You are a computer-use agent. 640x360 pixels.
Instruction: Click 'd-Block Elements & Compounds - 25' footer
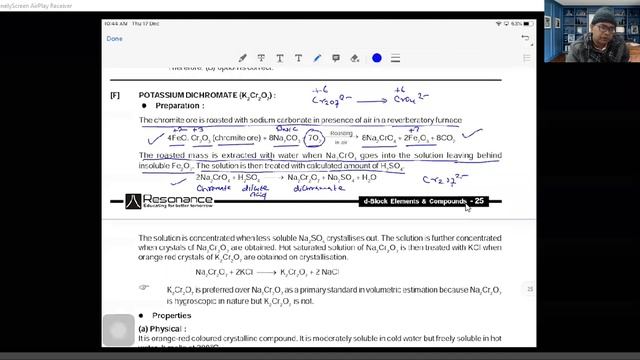pos(423,201)
